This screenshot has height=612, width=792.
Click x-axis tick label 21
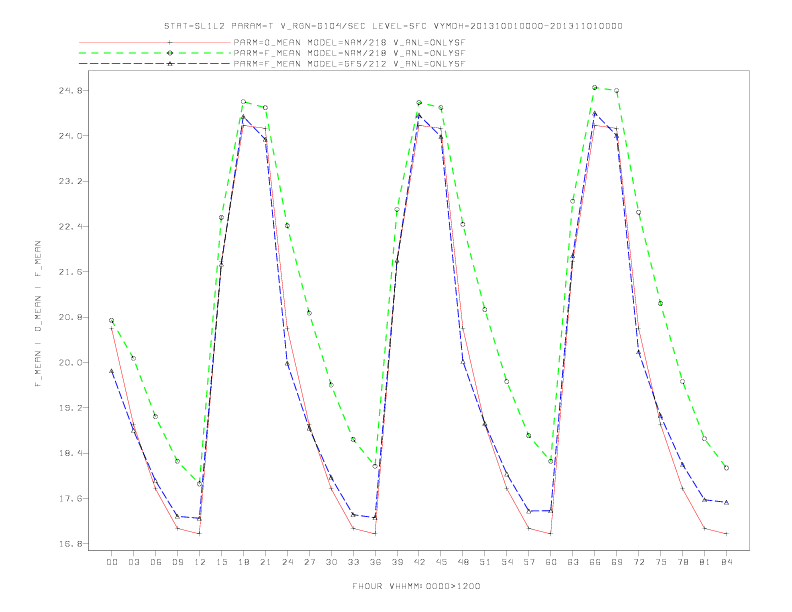click(x=265, y=562)
